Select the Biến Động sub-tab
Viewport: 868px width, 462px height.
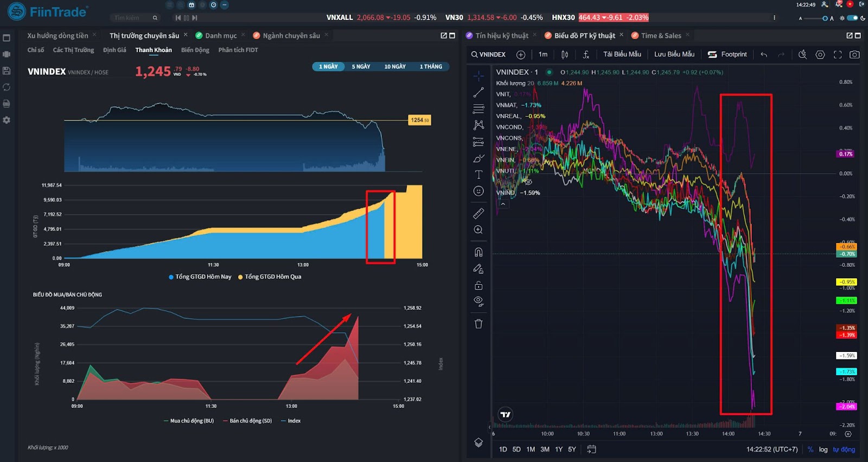(195, 50)
